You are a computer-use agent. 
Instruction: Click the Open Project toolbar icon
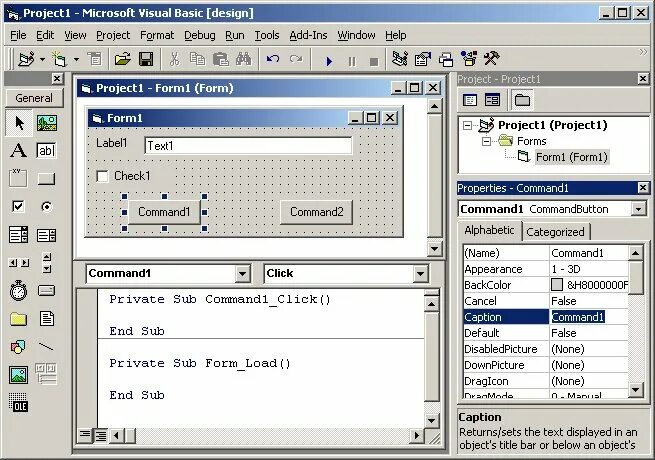coord(122,59)
